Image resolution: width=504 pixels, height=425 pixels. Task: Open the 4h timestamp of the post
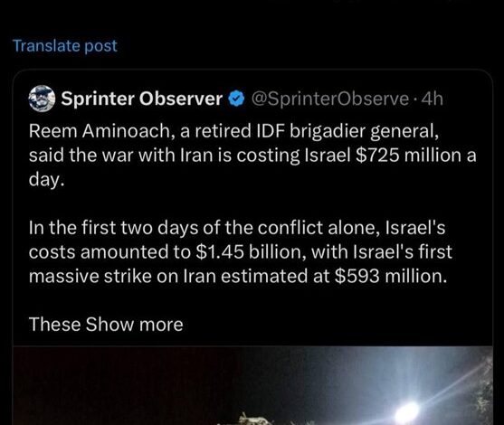(x=432, y=99)
